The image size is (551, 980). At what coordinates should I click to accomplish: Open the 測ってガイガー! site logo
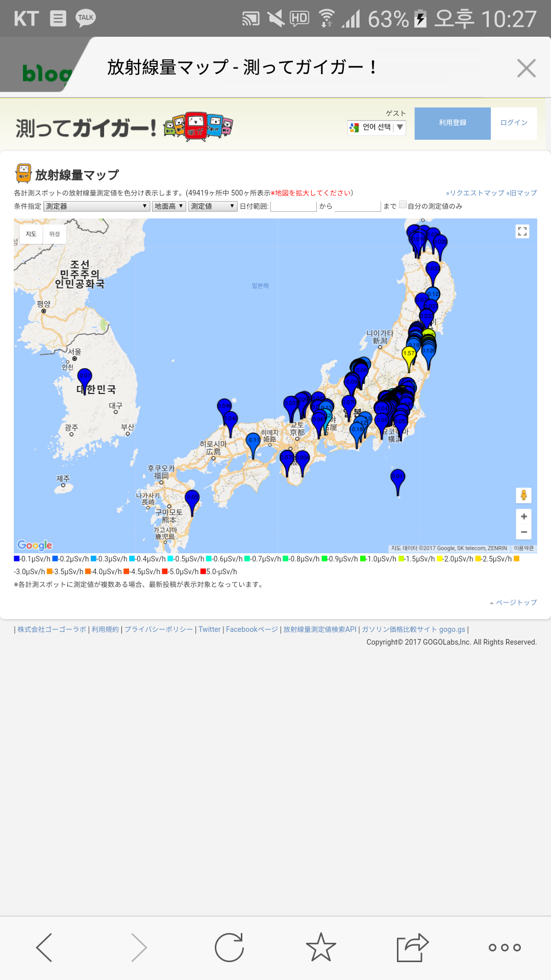(x=86, y=128)
